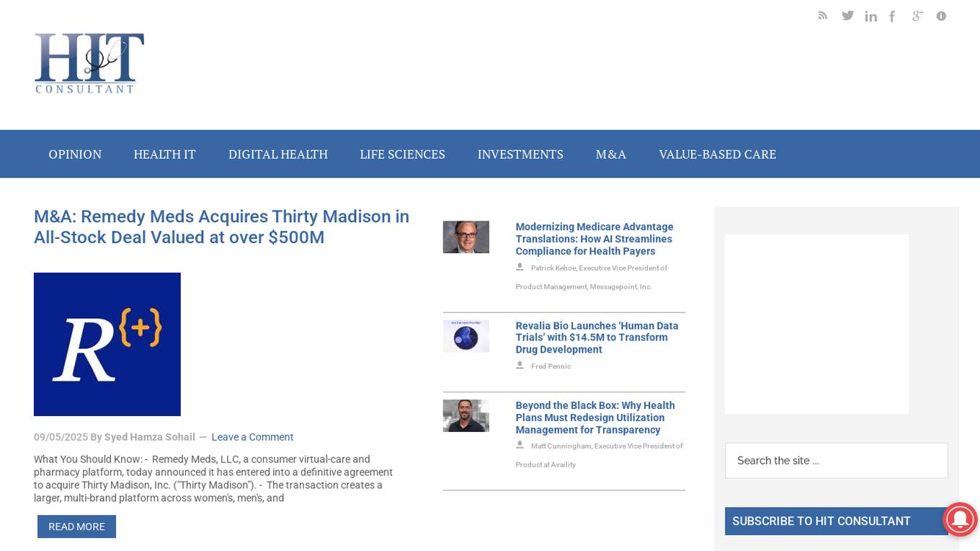Viewport: 980px width, 551px height.
Task: Open Beyond the Black Box article
Action: pos(595,418)
